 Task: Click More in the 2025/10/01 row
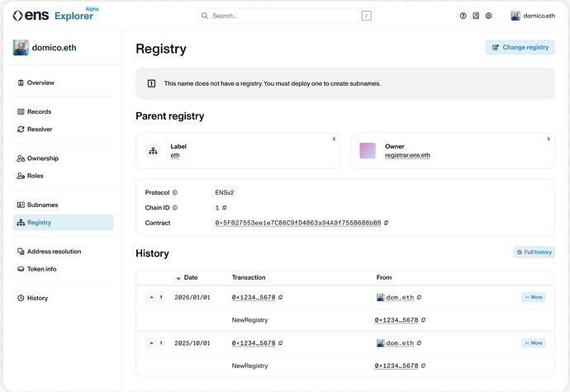[x=534, y=343]
